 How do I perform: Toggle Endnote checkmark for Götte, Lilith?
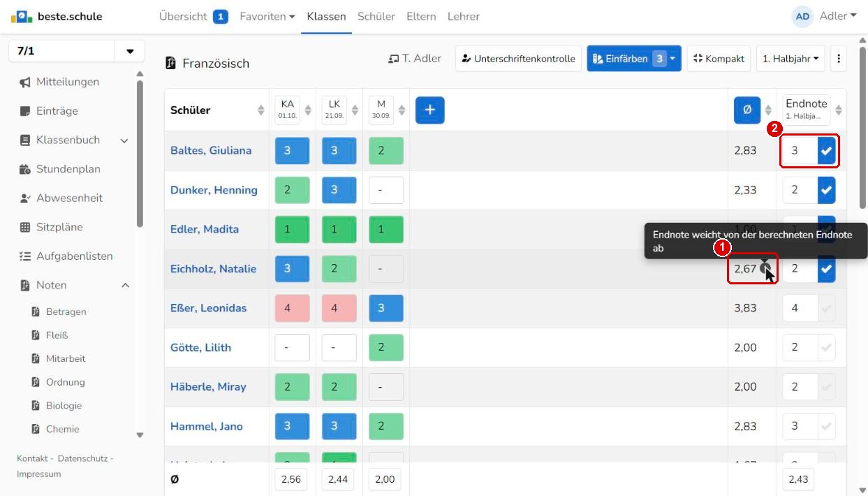click(x=827, y=348)
